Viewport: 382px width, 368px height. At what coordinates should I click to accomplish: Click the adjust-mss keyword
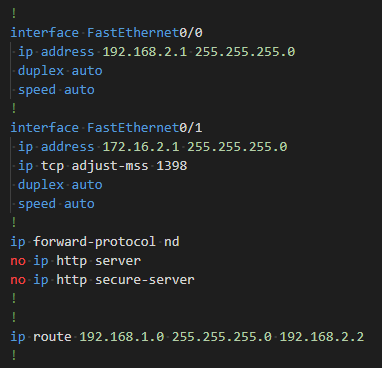110,166
